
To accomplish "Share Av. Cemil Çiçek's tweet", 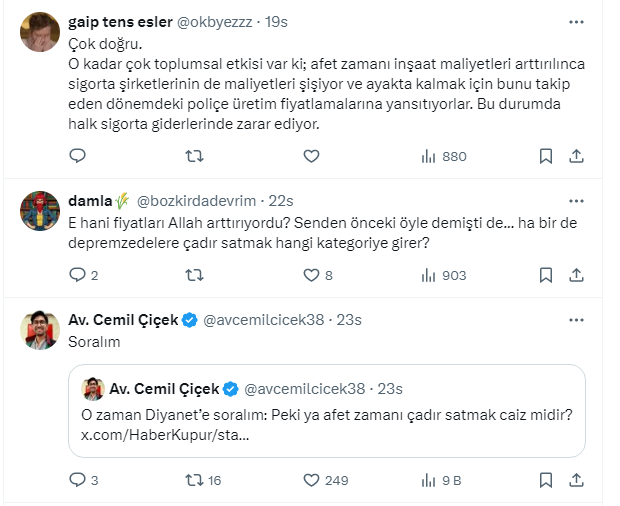I will 576,480.
